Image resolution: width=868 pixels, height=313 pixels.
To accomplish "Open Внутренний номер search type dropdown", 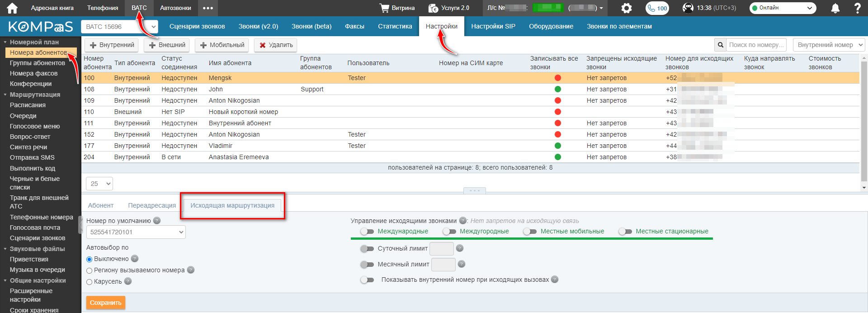I will click(829, 45).
